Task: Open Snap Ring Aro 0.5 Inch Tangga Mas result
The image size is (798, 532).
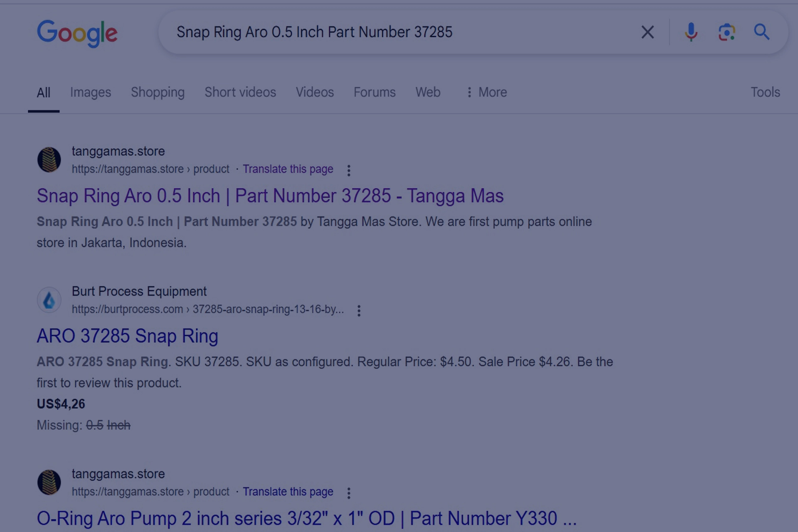Action: coord(270,196)
